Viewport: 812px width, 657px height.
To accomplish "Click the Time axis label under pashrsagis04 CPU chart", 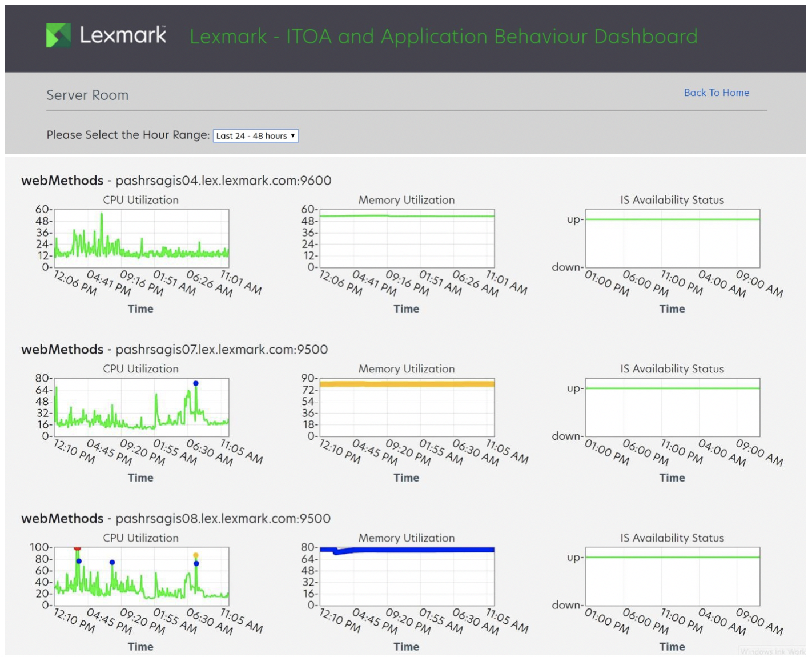I will click(140, 309).
